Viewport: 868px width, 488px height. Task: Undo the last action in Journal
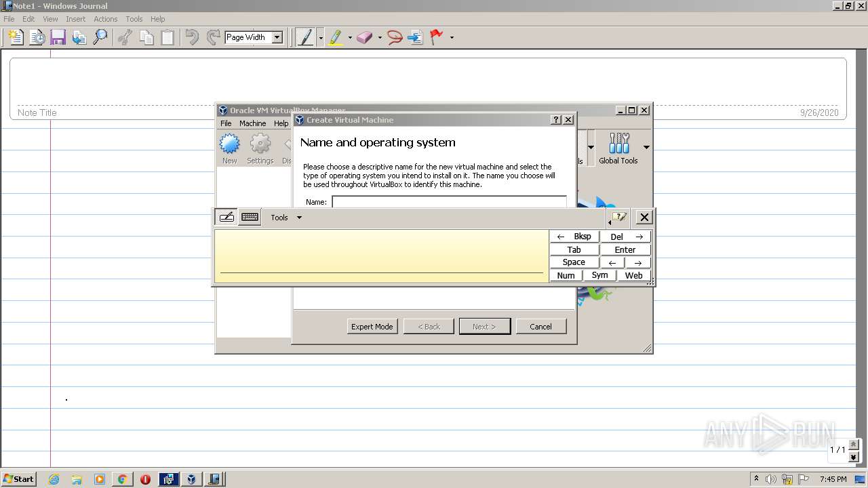pyautogui.click(x=192, y=37)
